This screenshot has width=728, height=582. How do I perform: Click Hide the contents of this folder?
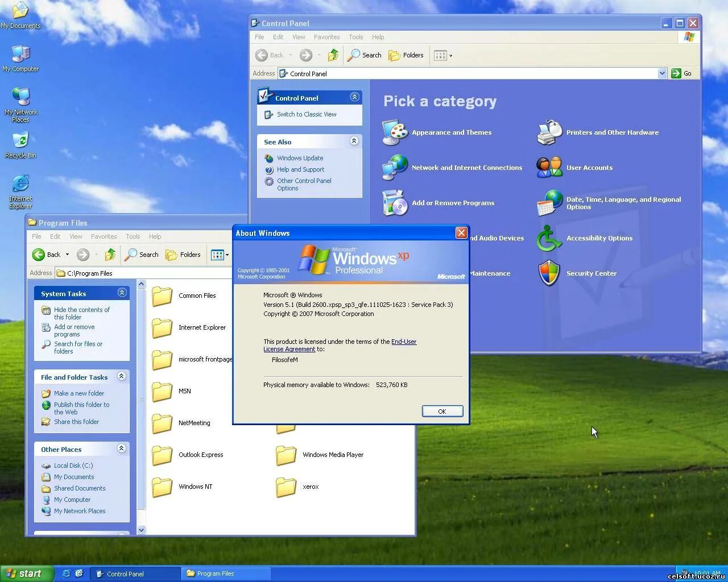pyautogui.click(x=82, y=313)
